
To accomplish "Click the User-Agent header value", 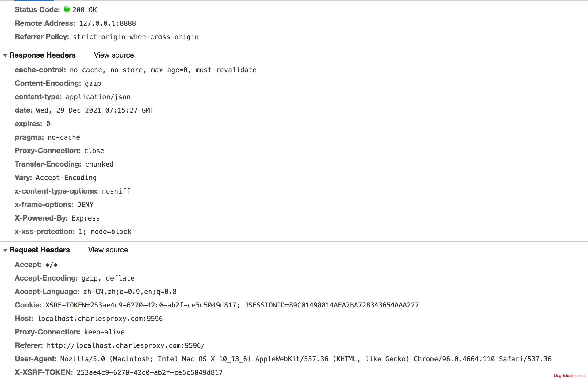I will coord(305,359).
